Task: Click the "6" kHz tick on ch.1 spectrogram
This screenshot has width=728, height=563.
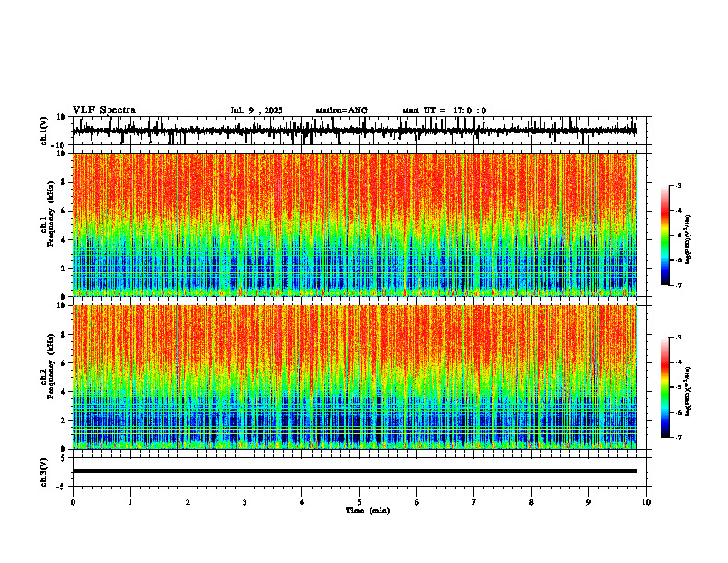Action: (x=64, y=212)
